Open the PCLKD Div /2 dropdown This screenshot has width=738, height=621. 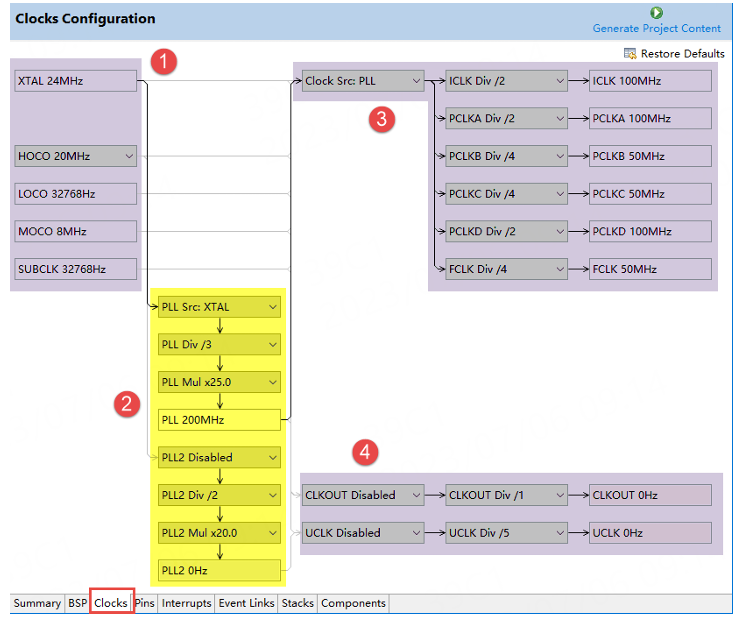[506, 231]
